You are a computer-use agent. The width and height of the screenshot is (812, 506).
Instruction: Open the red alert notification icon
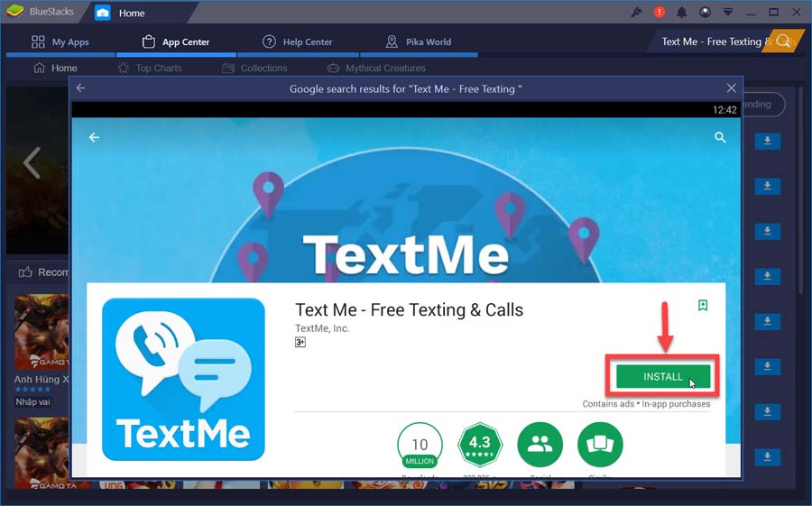[660, 12]
